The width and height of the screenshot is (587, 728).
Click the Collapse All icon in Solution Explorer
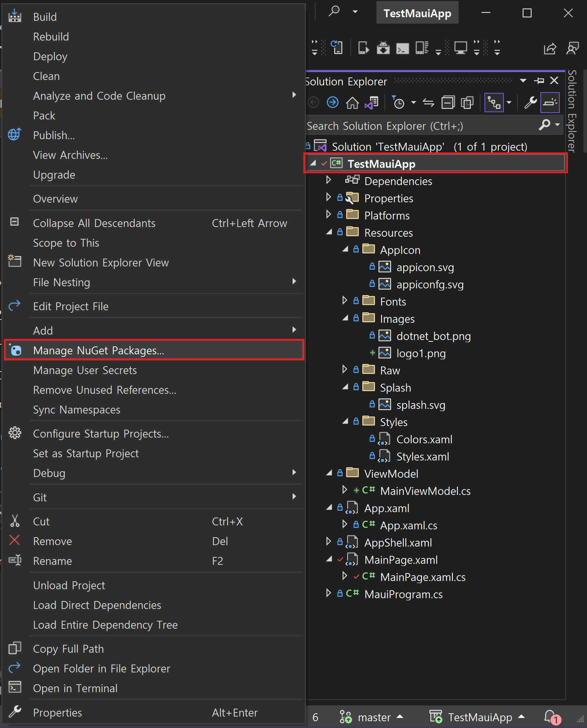tap(448, 103)
